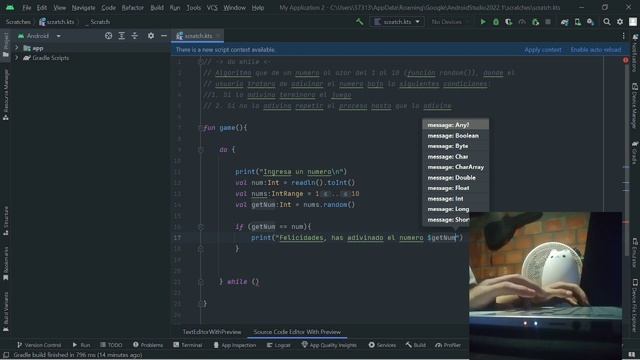Viewport: 640px width, 360px height.
Task: Click the Scratches breadcrumb
Action: pos(18,22)
